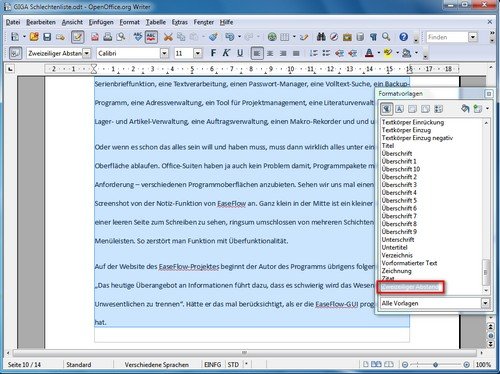The width and height of the screenshot is (500, 374).
Task: Center the text alignment
Action: (270, 53)
